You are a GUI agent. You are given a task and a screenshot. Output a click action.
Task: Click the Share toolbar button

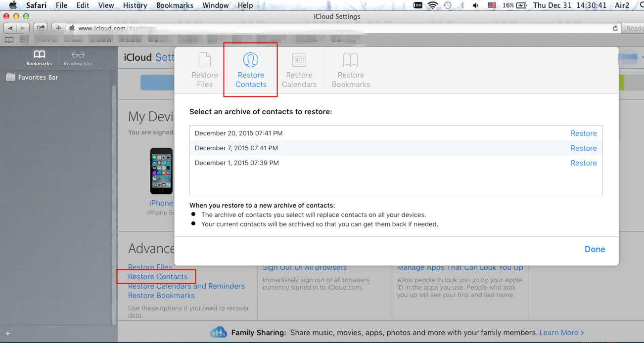[x=41, y=28]
